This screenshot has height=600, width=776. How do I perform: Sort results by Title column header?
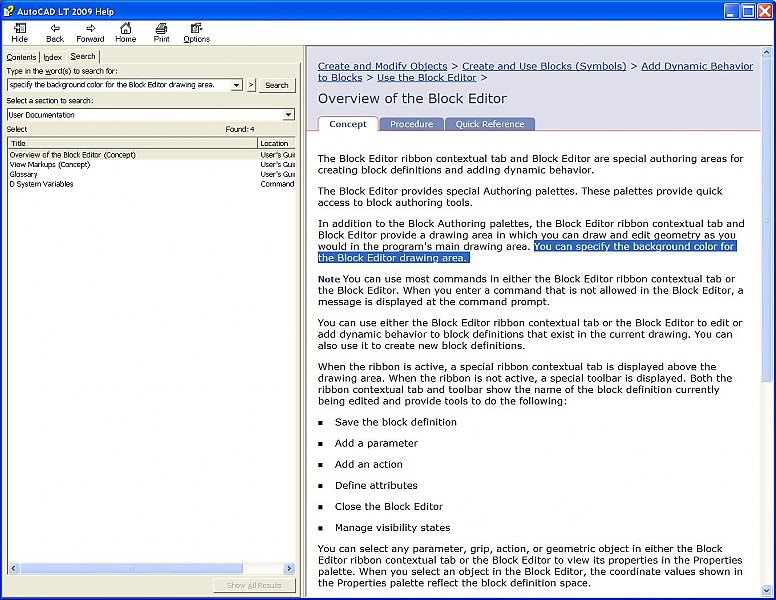coord(133,143)
